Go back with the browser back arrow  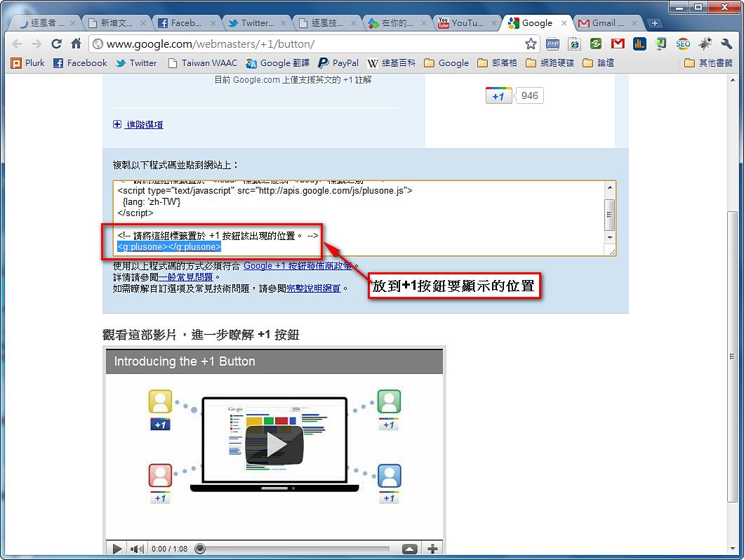coord(18,44)
